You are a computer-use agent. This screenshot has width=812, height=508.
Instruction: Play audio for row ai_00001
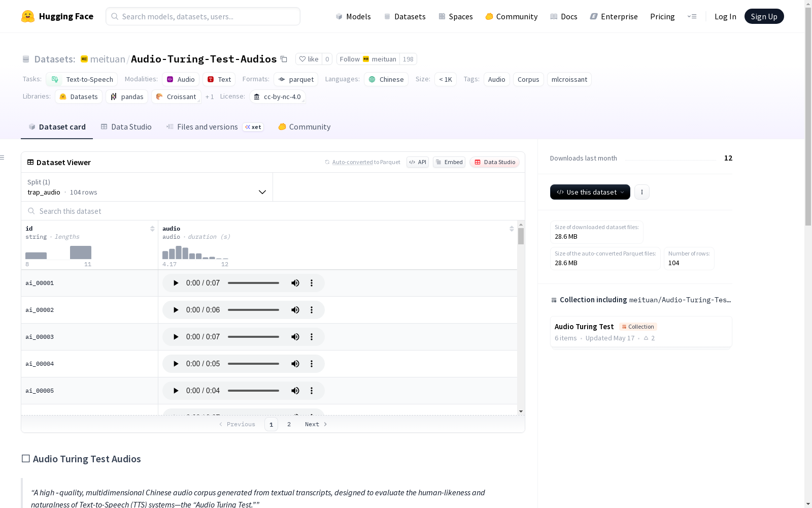point(176,283)
